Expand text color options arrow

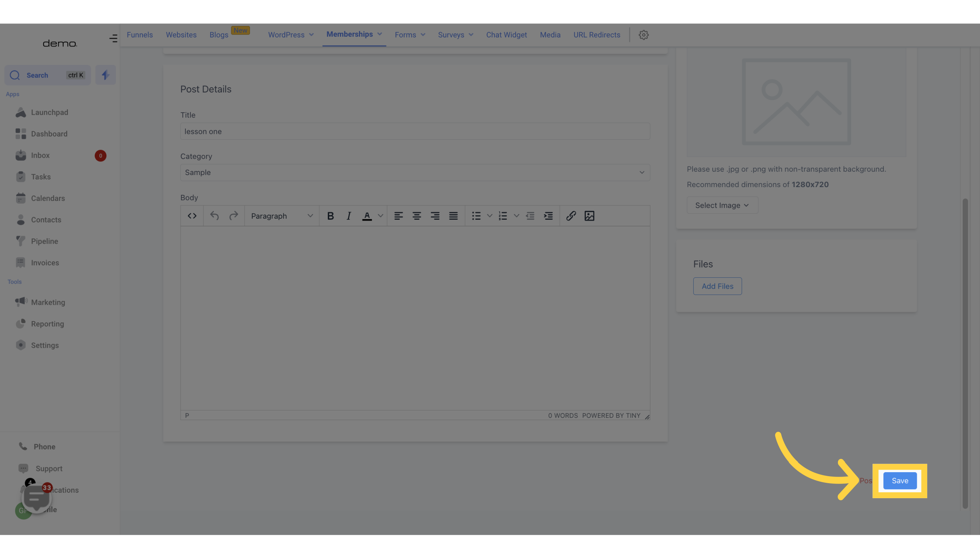(x=380, y=216)
